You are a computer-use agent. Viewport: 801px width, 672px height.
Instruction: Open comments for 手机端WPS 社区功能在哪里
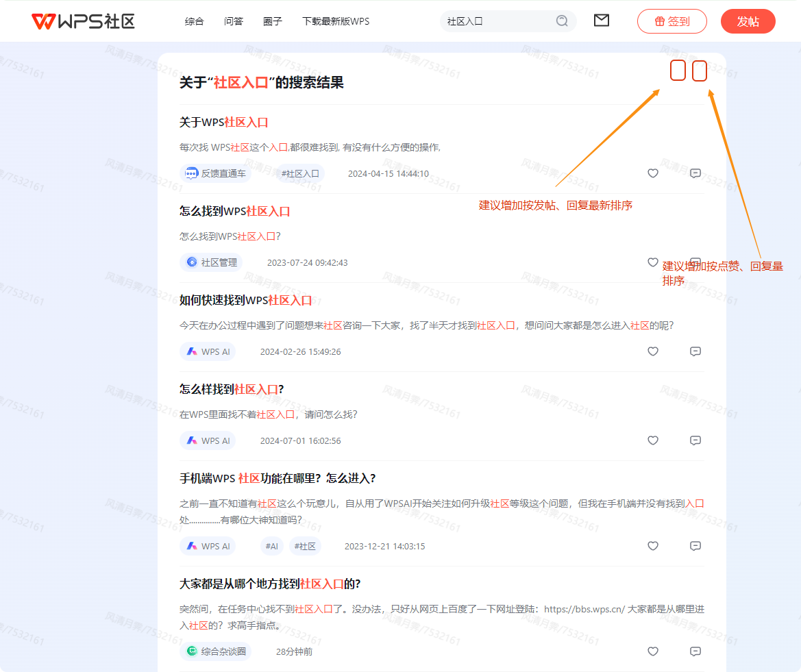pos(695,546)
